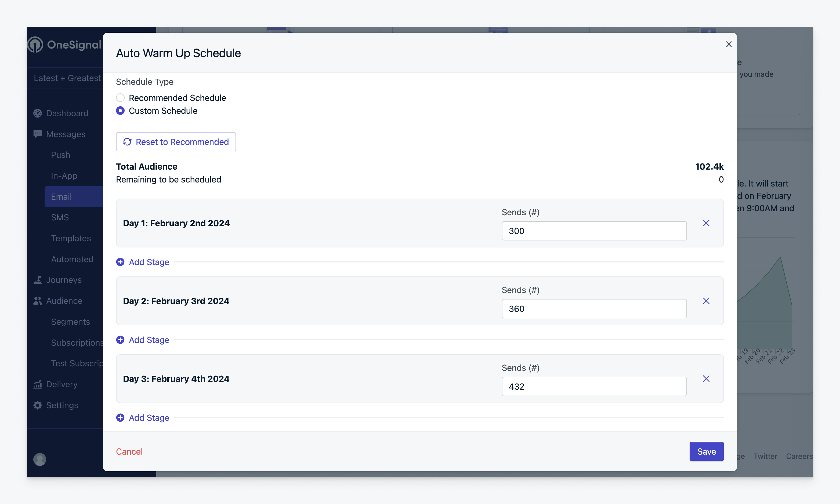Click the Dashboard navigation icon

[38, 113]
